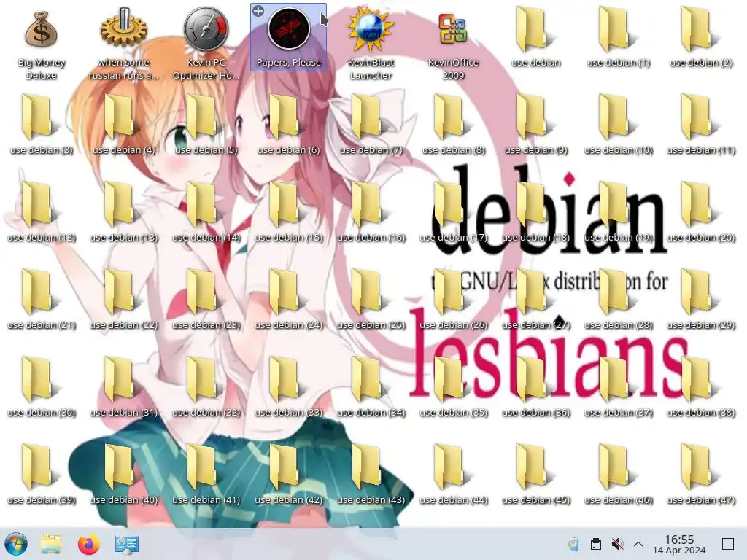Viewport: 747px width, 560px height.
Task: Click the label 'use debian (24)'
Action: [x=289, y=325]
